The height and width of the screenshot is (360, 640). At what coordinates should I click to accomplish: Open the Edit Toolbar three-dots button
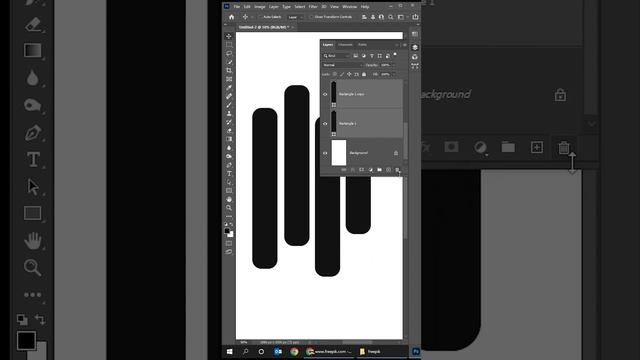click(x=229, y=216)
